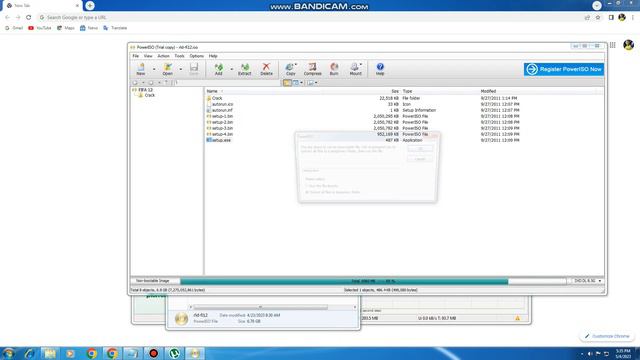Click the Bandicam record icon on taskbar

coord(153,353)
